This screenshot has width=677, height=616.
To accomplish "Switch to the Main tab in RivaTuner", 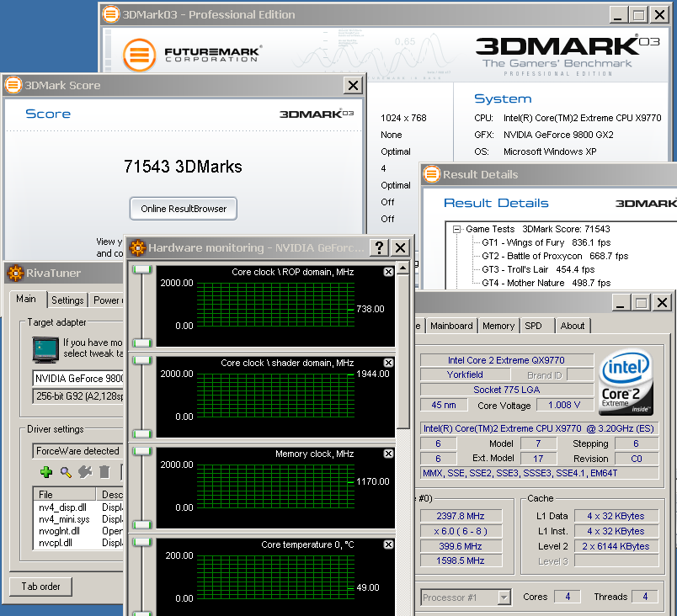I will (x=26, y=299).
